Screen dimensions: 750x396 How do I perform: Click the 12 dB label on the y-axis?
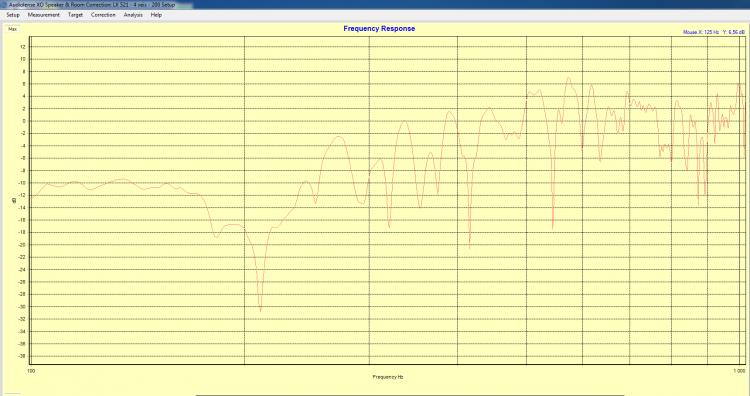coord(23,47)
